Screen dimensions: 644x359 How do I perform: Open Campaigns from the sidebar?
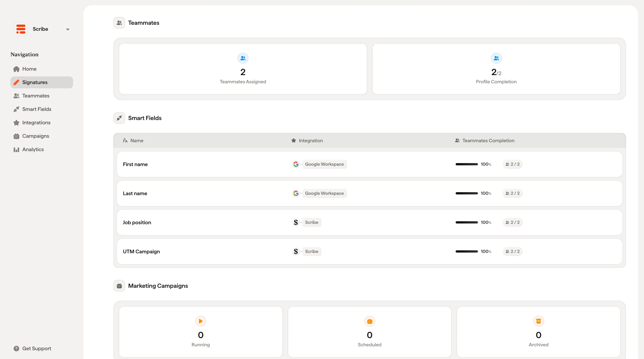[x=42, y=136]
